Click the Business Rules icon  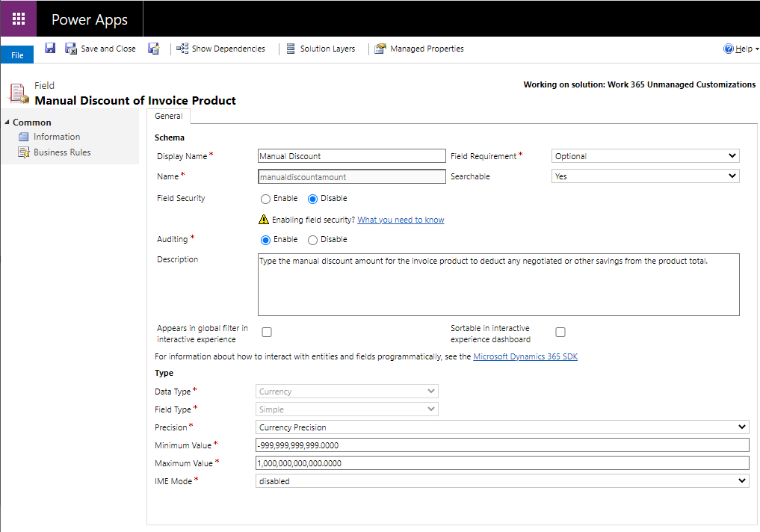24,152
